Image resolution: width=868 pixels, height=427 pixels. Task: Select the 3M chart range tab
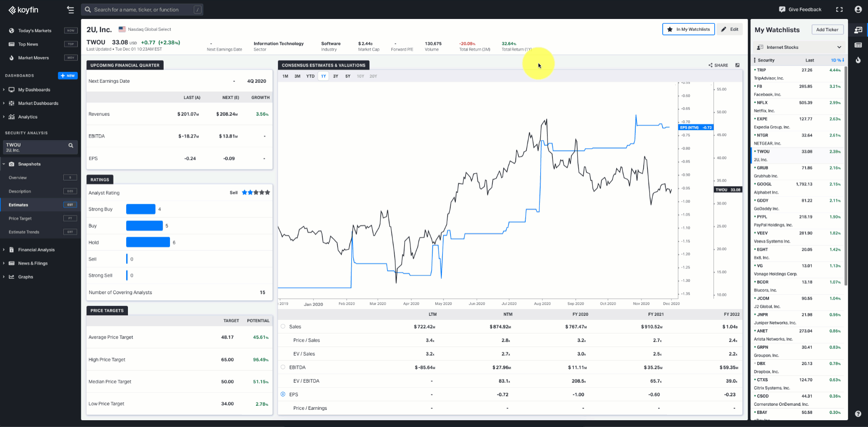click(x=297, y=76)
